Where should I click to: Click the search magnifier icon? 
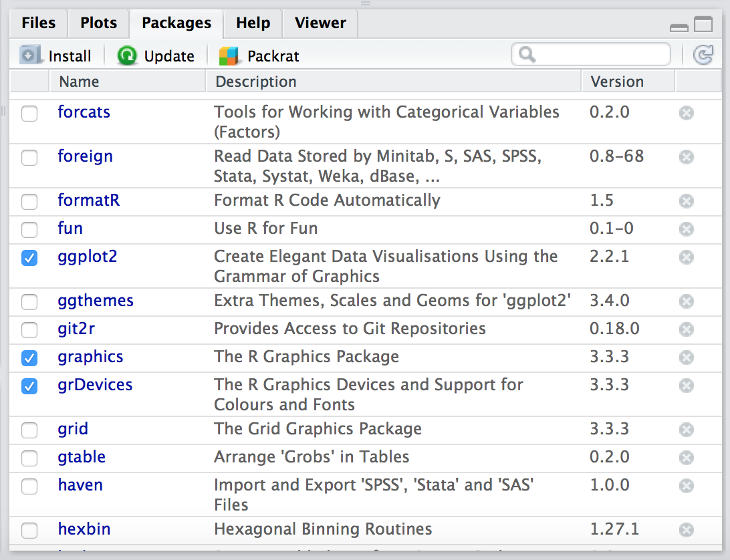(527, 55)
